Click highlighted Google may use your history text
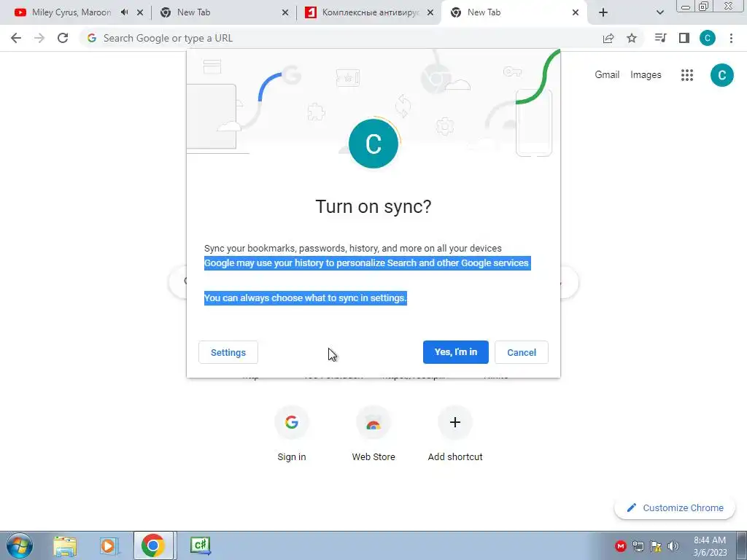The width and height of the screenshot is (747, 560). (x=367, y=262)
